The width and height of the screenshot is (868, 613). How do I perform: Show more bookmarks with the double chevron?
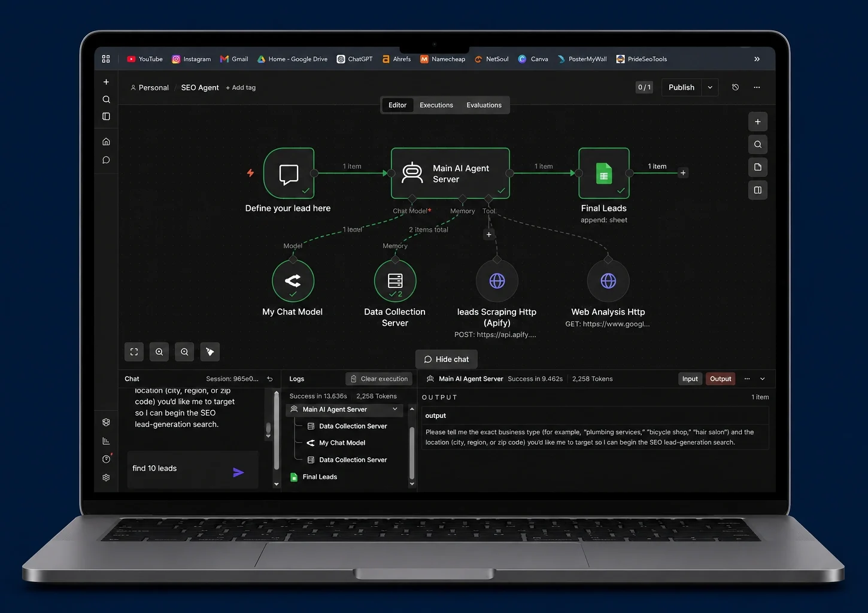tap(757, 59)
